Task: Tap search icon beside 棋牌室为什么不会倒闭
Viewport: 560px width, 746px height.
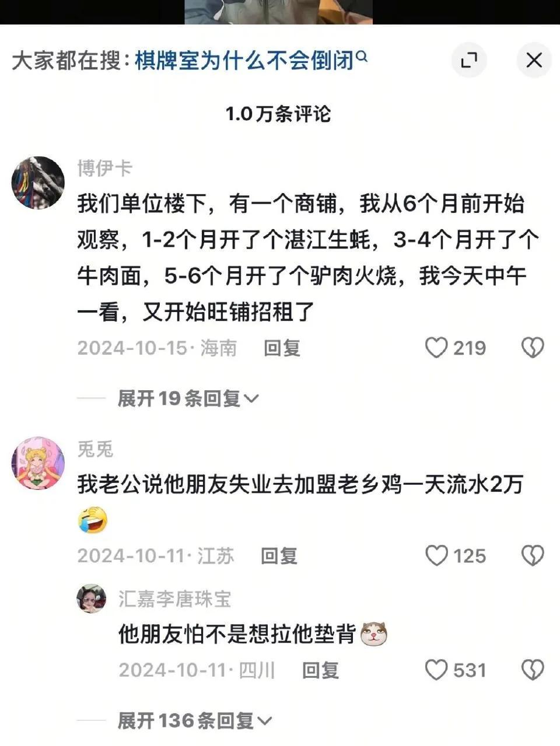Action: pos(362,57)
